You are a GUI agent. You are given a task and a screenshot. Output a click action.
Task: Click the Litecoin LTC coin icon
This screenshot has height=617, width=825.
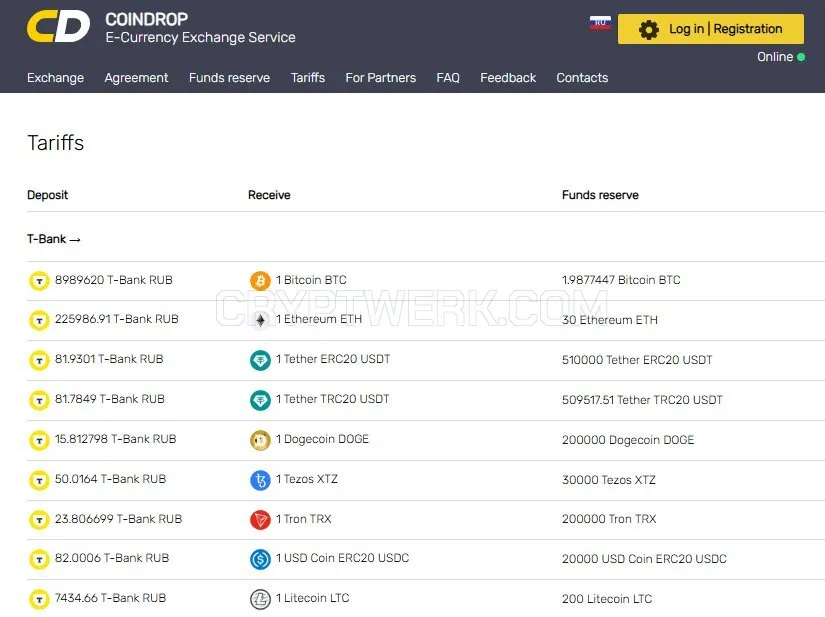(260, 599)
